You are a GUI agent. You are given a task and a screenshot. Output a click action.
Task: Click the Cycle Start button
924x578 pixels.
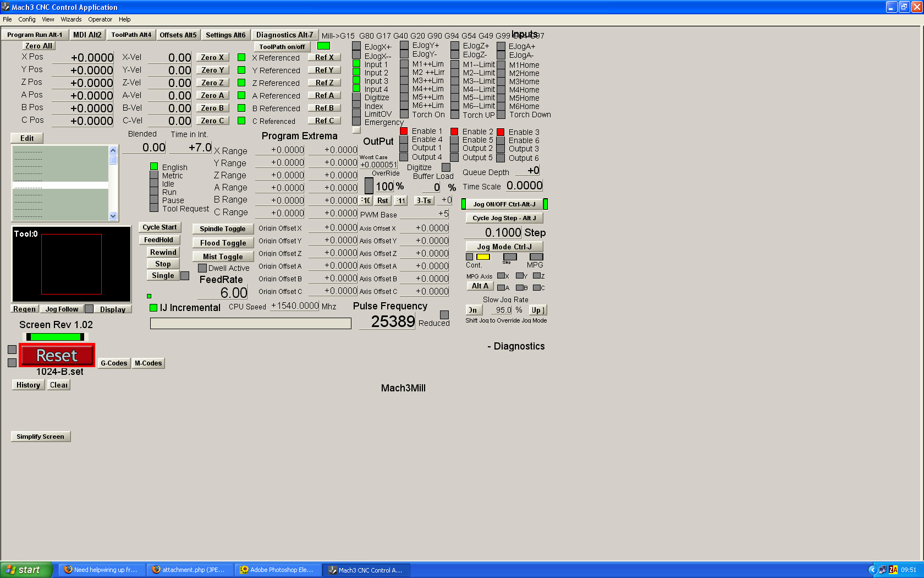159,227
